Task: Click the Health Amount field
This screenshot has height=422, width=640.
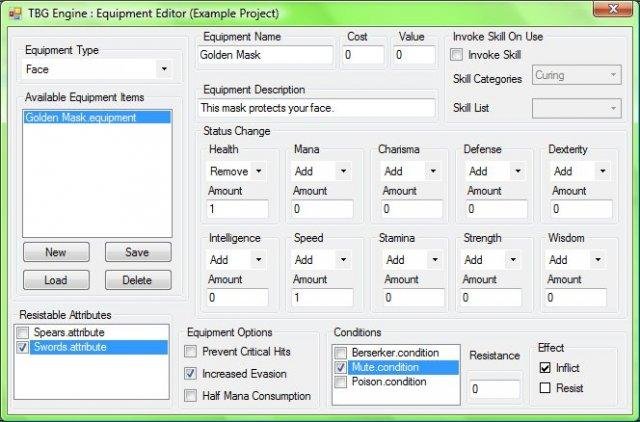Action: [238, 209]
